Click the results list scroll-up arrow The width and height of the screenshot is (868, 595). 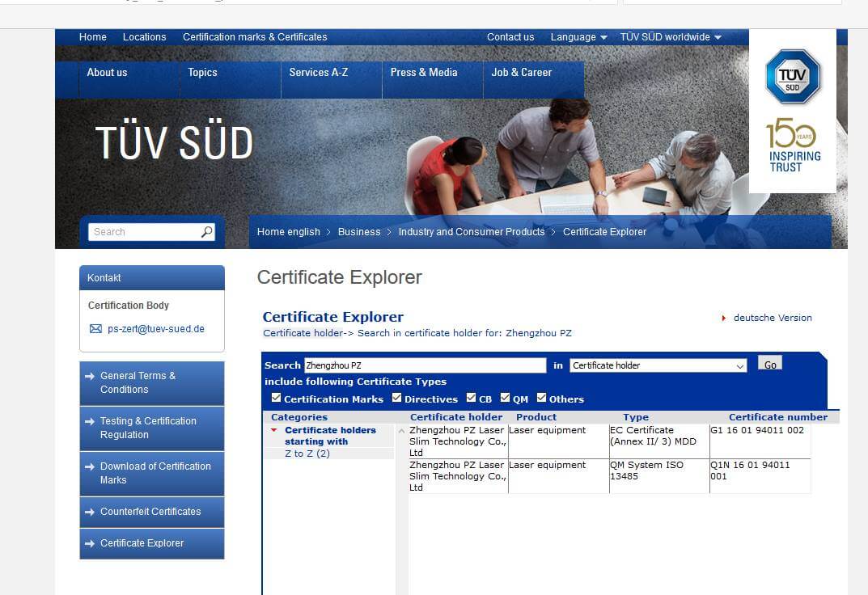point(401,431)
